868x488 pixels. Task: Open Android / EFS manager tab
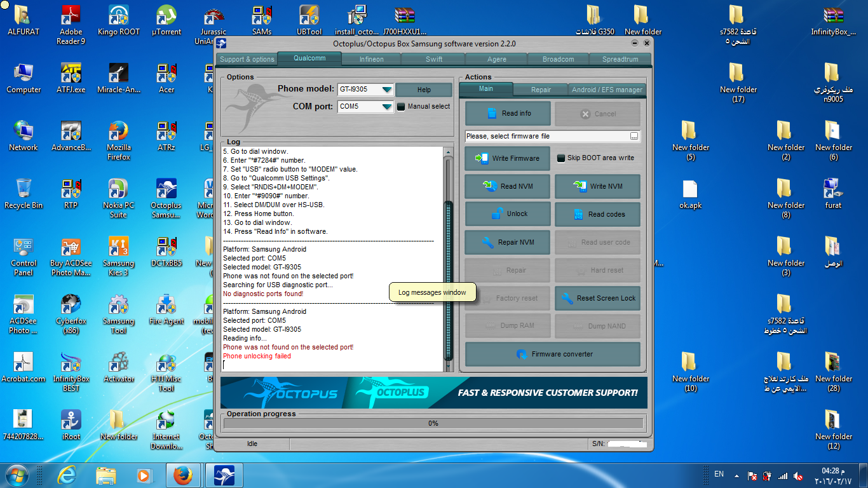pos(607,90)
